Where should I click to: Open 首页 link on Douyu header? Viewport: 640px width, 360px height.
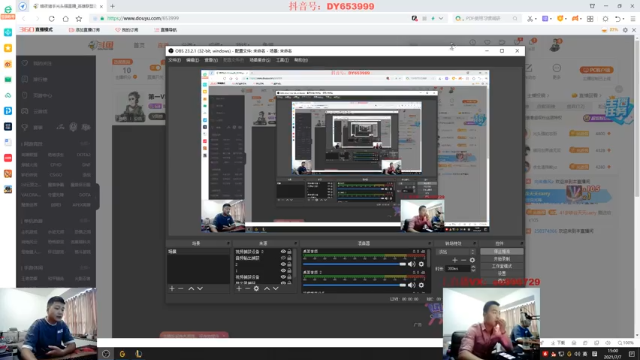139,45
